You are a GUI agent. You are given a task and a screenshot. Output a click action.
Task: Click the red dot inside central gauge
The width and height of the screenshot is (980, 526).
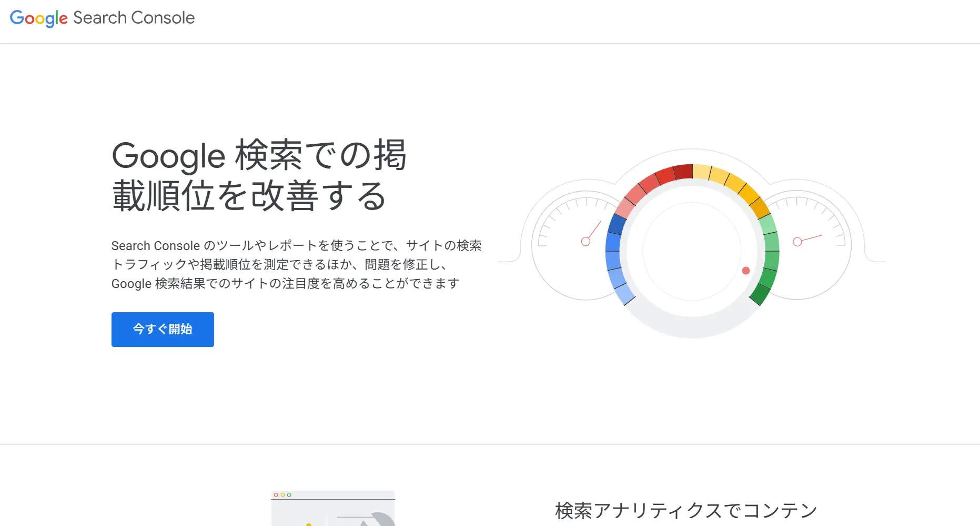click(746, 271)
